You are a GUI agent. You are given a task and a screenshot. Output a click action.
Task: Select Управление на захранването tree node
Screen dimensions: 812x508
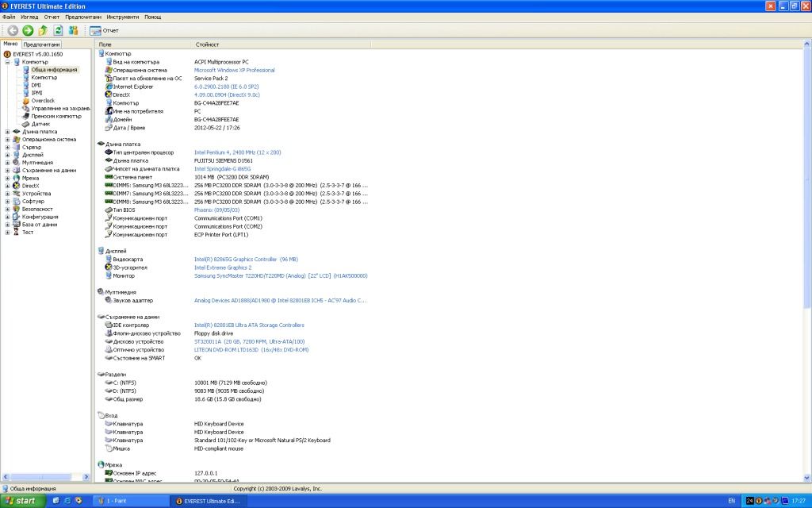point(60,108)
